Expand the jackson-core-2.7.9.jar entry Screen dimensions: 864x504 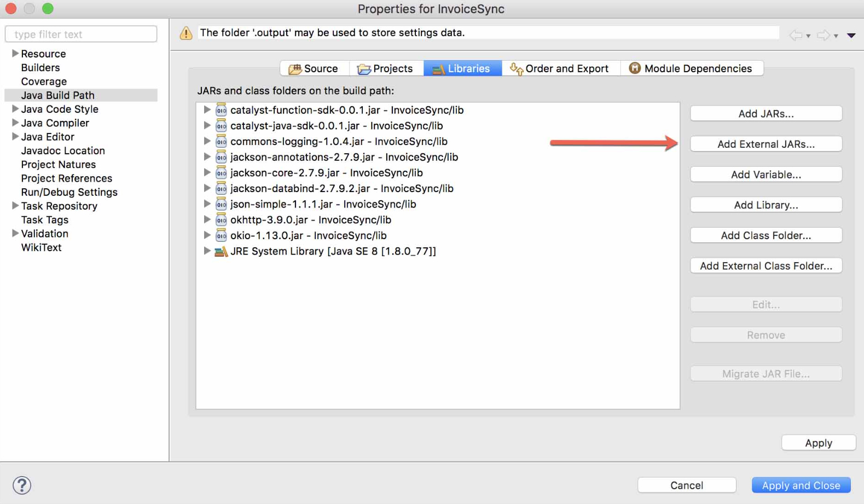pos(207,172)
